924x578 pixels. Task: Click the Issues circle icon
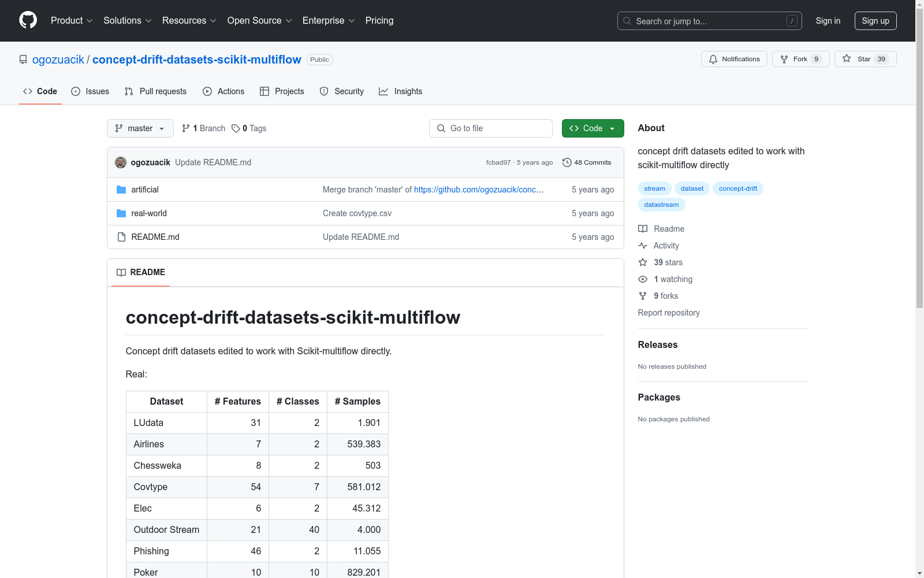coord(76,91)
